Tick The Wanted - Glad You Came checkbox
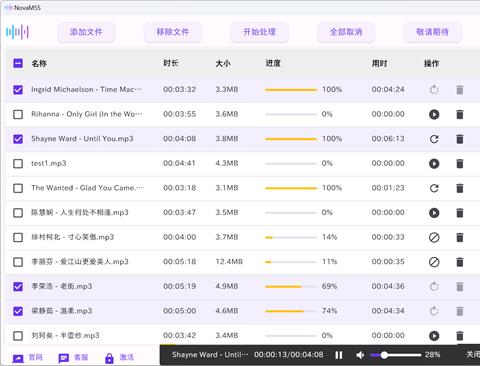Image resolution: width=480 pixels, height=366 pixels. click(x=18, y=188)
